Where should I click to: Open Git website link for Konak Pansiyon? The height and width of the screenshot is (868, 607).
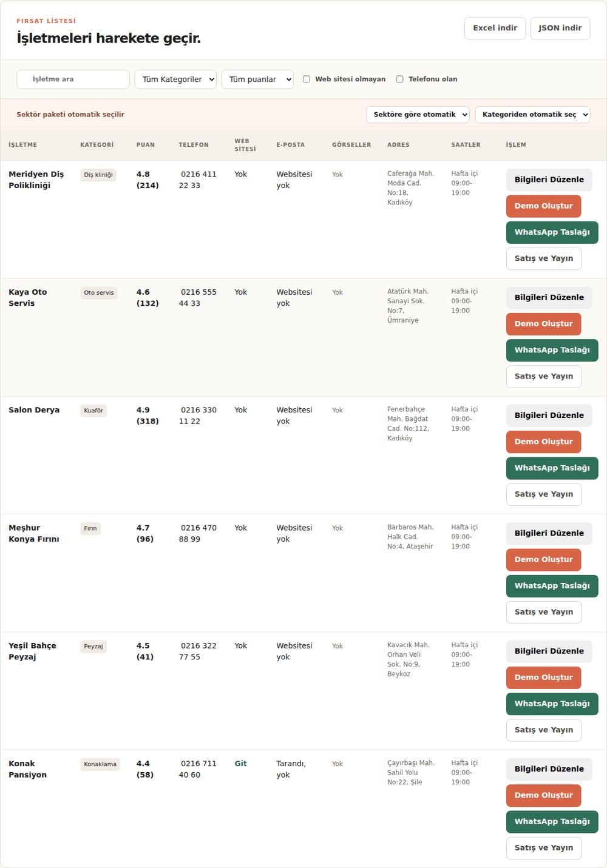click(x=240, y=764)
